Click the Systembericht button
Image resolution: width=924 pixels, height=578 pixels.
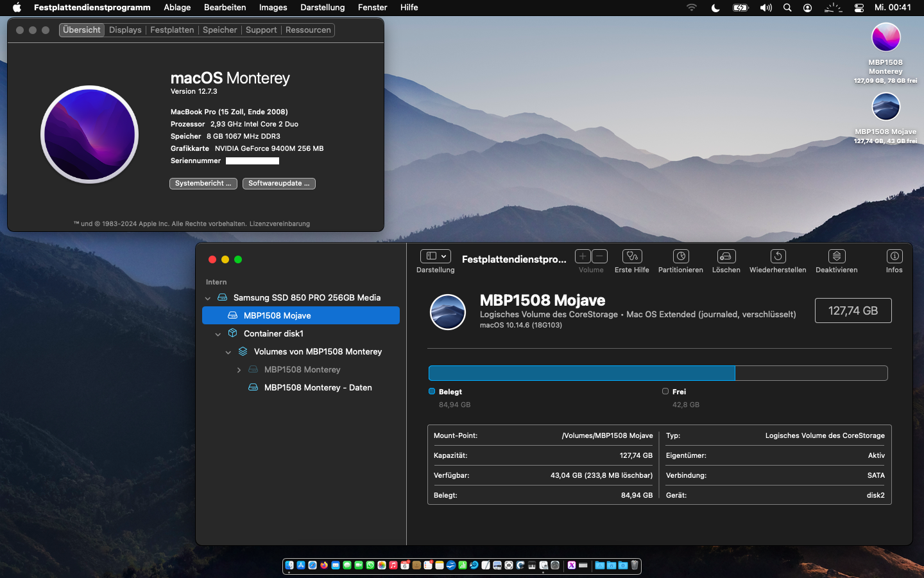click(203, 184)
